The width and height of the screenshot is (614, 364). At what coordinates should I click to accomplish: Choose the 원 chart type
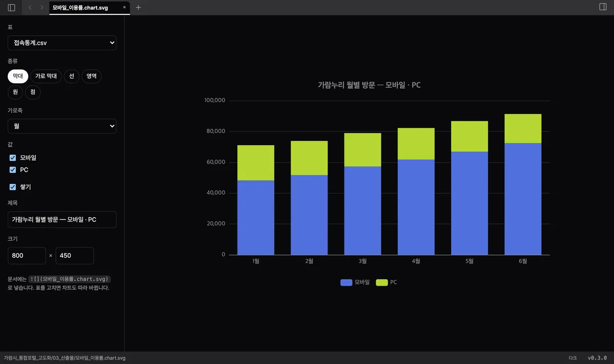[x=15, y=92]
